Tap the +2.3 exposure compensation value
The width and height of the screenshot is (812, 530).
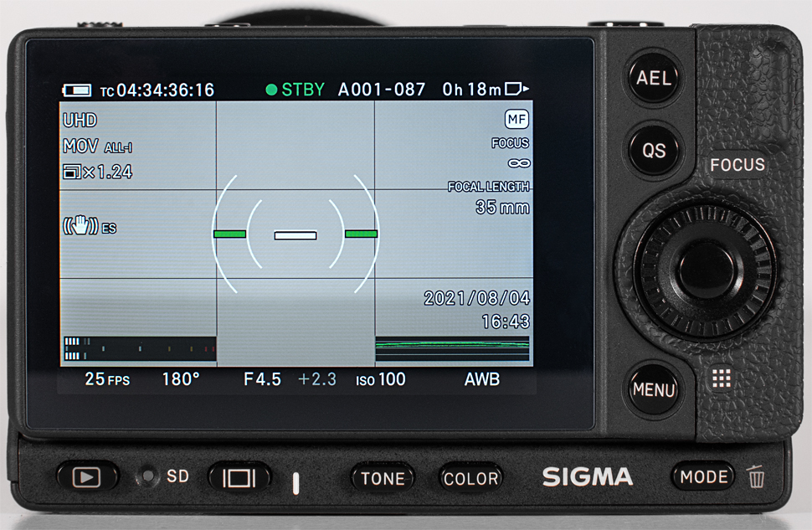coord(317,379)
